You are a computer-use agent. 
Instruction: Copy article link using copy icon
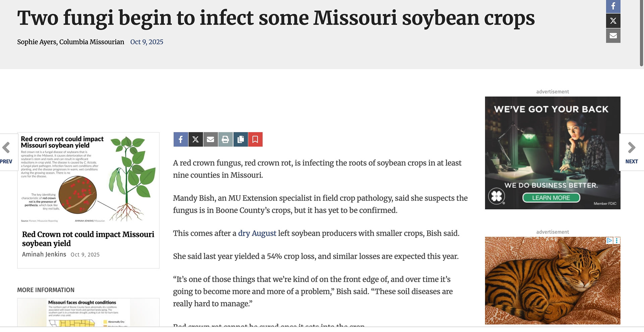click(240, 139)
